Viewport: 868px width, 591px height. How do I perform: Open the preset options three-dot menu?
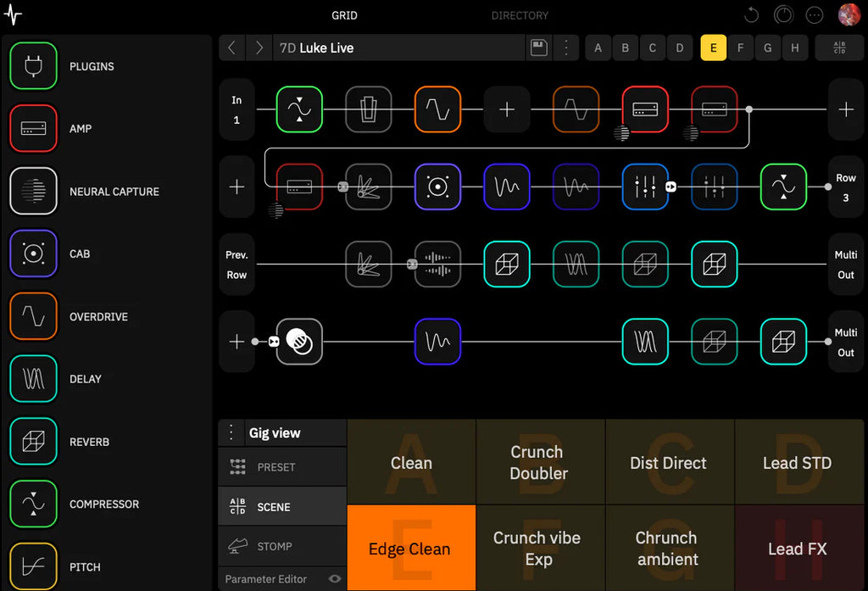coord(566,47)
